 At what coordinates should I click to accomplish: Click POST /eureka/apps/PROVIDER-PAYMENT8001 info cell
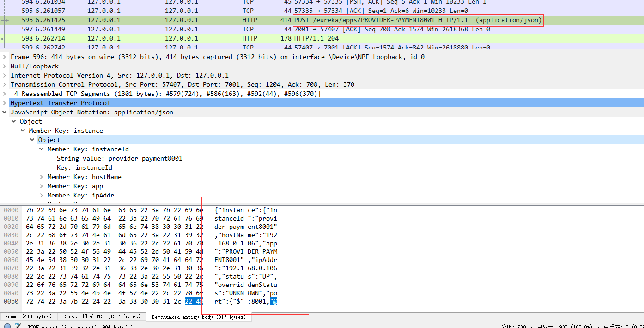[x=418, y=20]
